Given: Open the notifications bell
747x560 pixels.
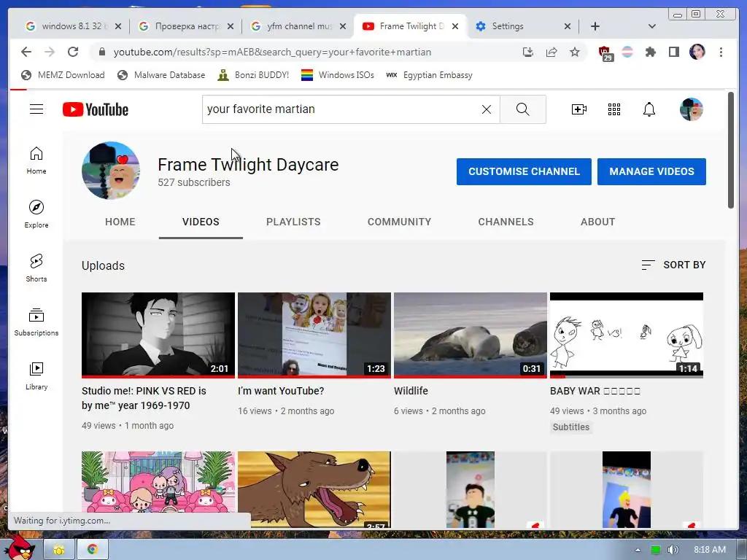Looking at the screenshot, I should pyautogui.click(x=649, y=109).
